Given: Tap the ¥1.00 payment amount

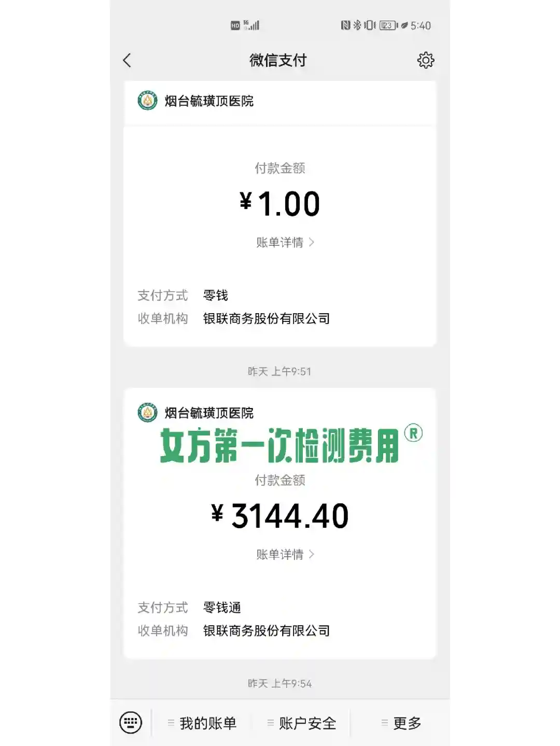Looking at the screenshot, I should tap(280, 204).
